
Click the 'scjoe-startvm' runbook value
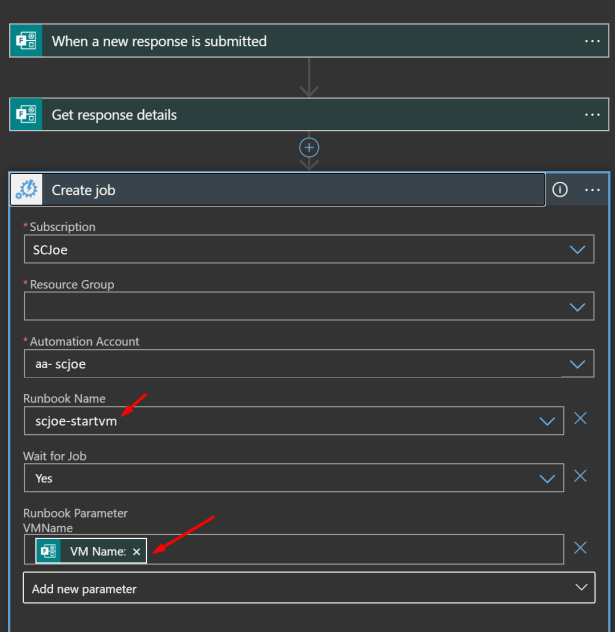[x=76, y=421]
